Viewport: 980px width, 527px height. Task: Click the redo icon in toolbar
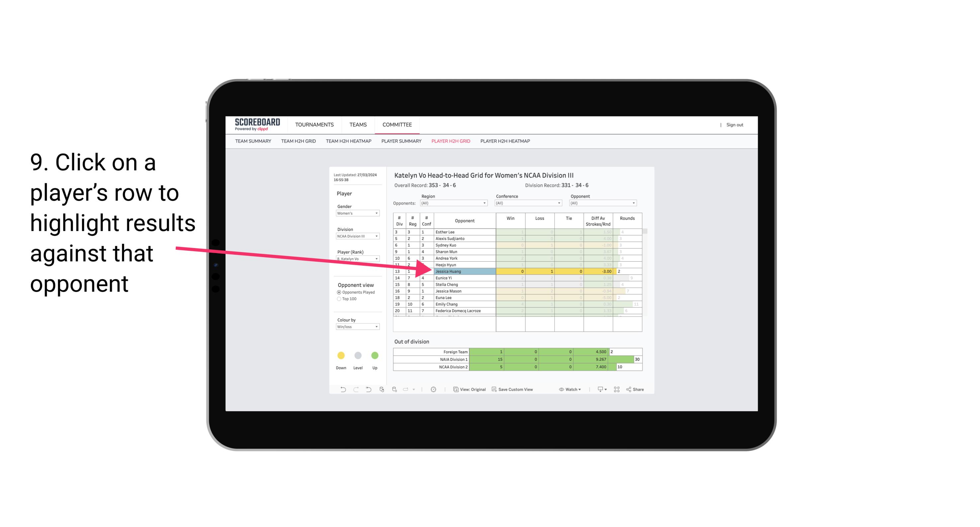(354, 390)
